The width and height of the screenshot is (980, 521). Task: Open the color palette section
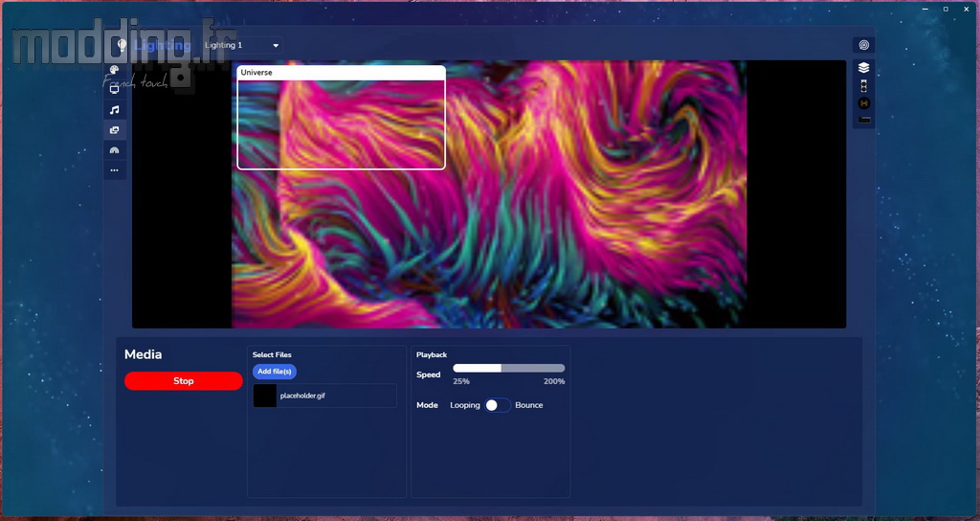(115, 70)
